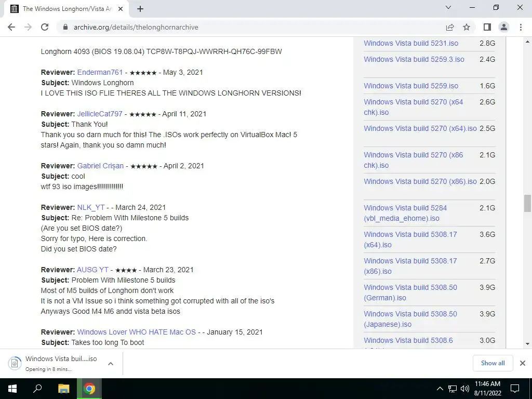Open reviewer AUSG YT's profile
The width and height of the screenshot is (532, 399).
(92, 270)
